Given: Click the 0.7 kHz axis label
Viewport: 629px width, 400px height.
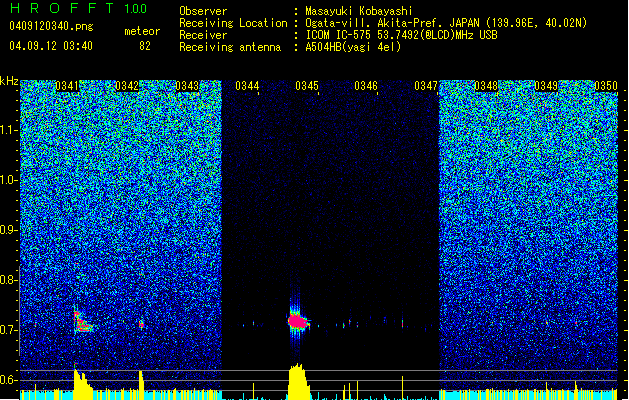Looking at the screenshot, I should point(7,330).
